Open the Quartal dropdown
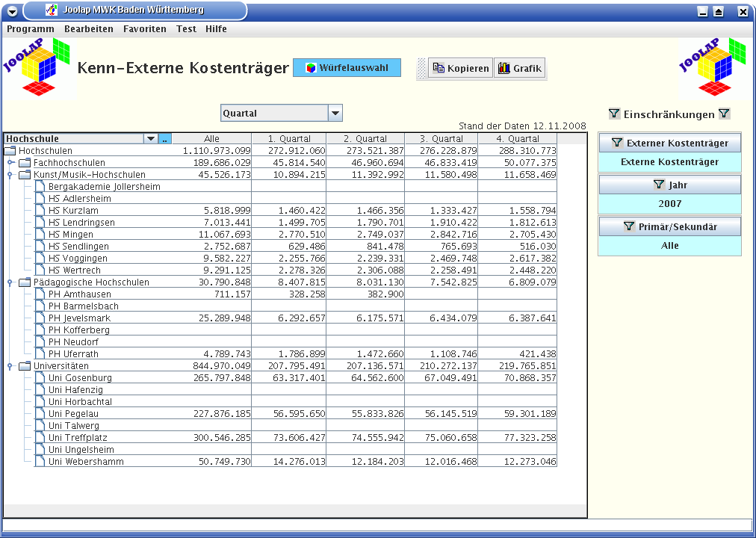 (x=335, y=114)
